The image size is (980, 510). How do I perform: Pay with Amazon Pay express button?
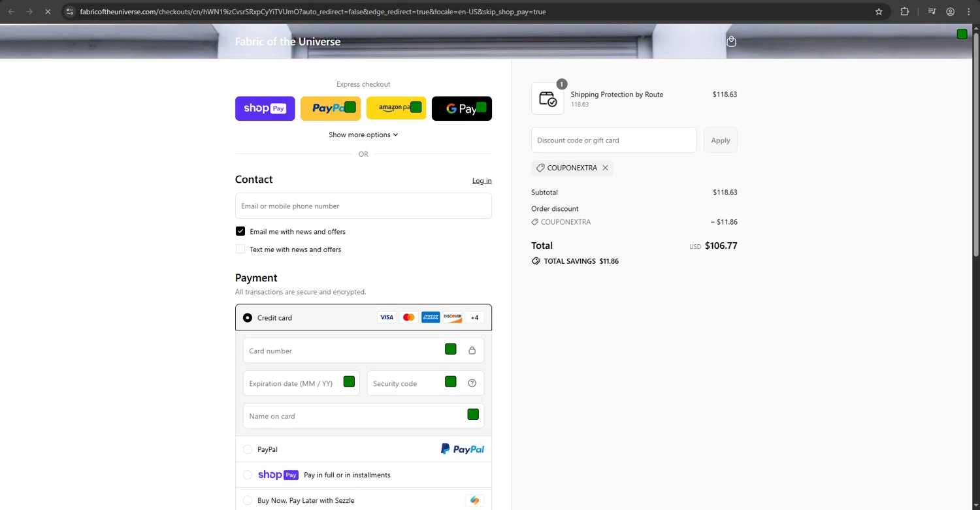point(396,108)
